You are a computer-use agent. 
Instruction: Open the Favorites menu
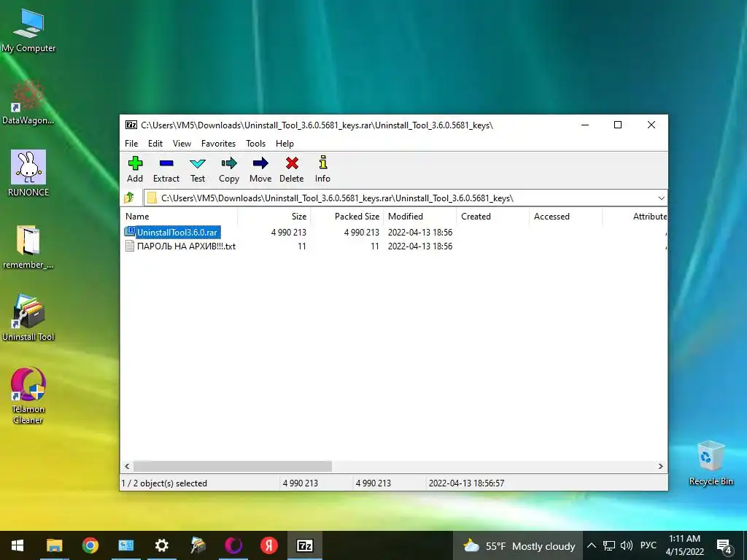pos(218,144)
